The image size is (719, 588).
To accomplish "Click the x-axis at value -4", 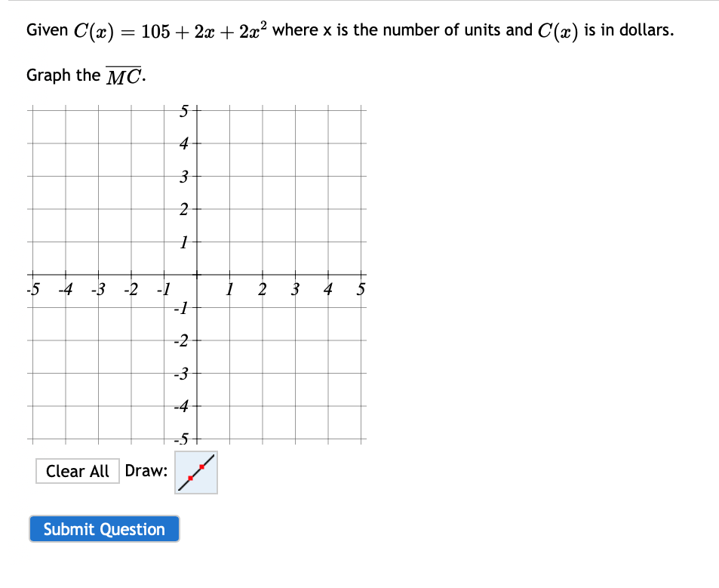I will pyautogui.click(x=66, y=275).
